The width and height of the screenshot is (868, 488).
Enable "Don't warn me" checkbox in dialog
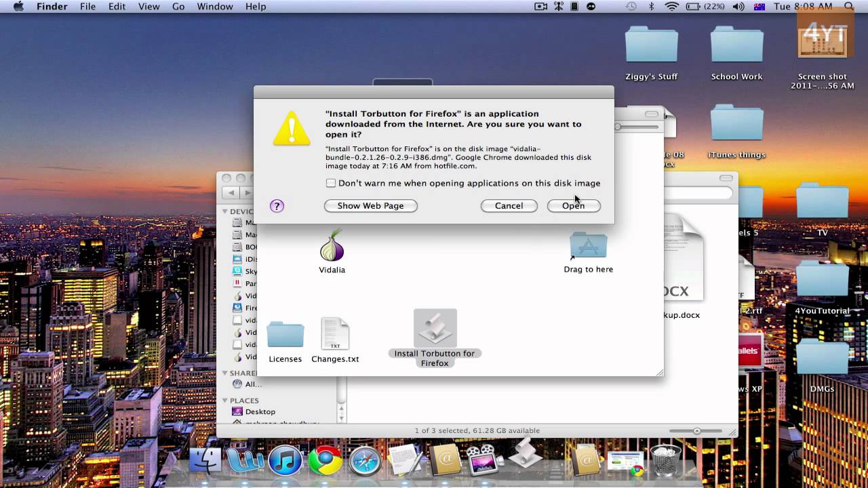[x=331, y=183]
